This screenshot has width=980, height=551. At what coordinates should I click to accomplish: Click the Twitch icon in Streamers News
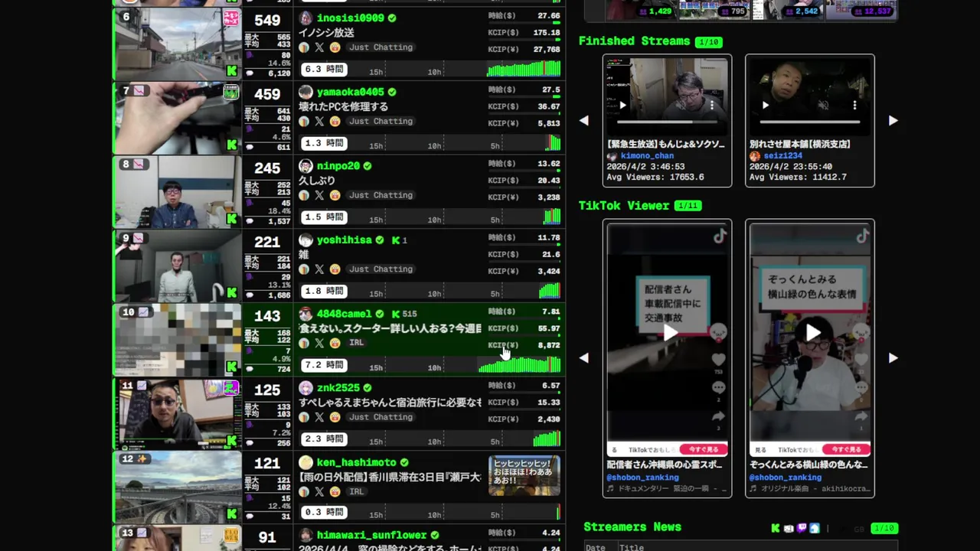pyautogui.click(x=802, y=528)
